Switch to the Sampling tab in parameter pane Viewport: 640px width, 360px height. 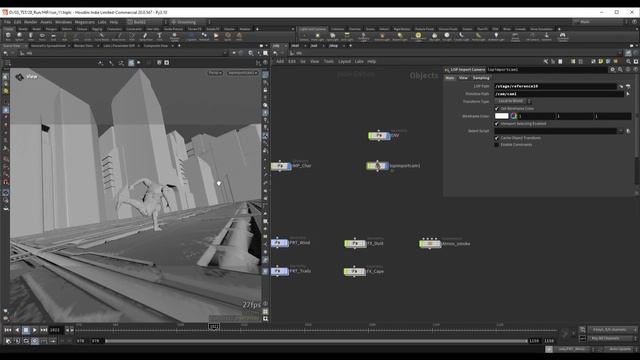pyautogui.click(x=481, y=78)
